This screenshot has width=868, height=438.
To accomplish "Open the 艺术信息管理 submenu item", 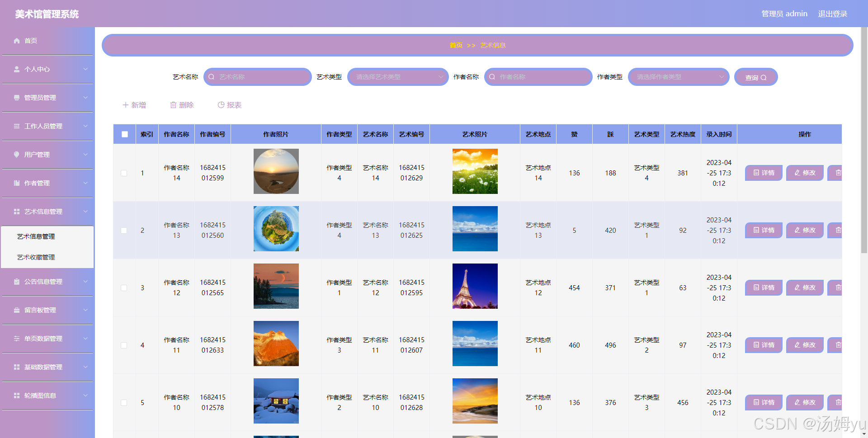I will [47, 236].
